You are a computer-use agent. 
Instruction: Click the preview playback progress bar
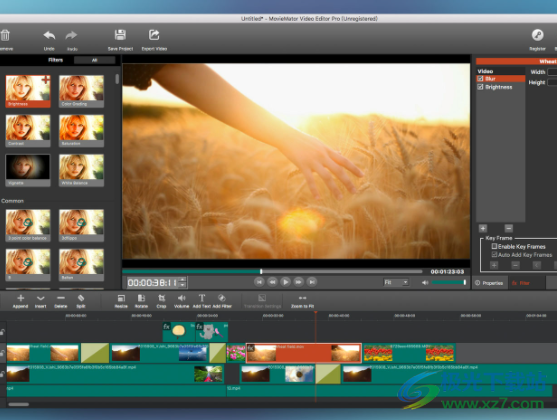(x=272, y=271)
